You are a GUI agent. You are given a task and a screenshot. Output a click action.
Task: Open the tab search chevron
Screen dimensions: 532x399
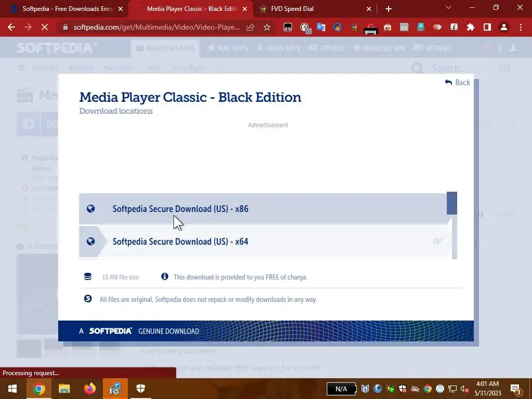pyautogui.click(x=448, y=7)
